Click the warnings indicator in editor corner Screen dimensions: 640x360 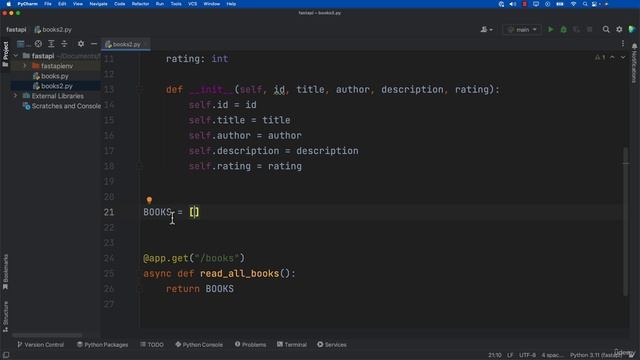[600, 57]
